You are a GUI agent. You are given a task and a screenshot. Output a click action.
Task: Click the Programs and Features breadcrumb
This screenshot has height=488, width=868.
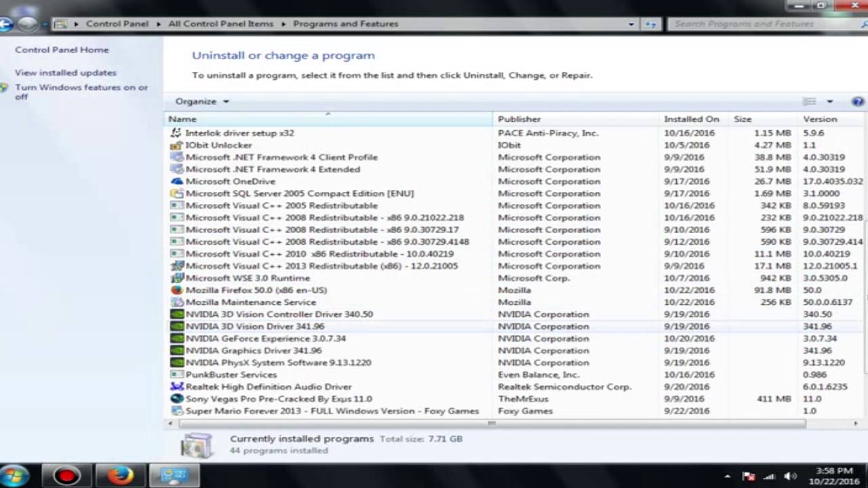coord(346,24)
